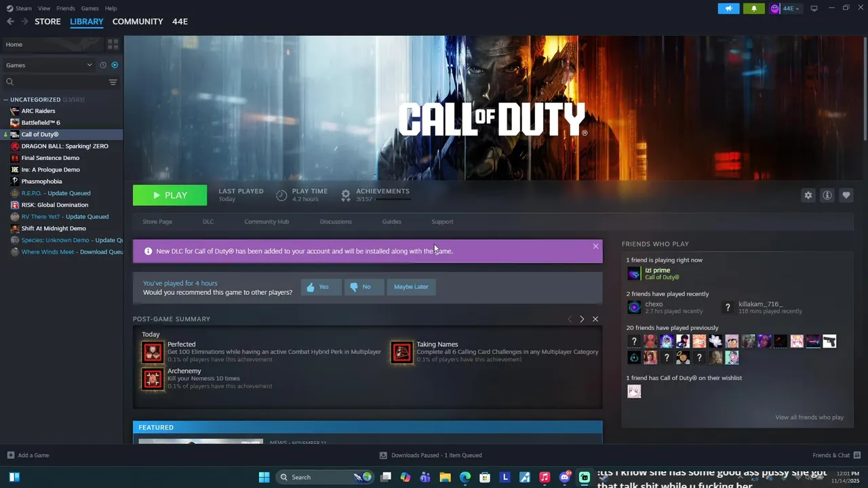The width and height of the screenshot is (868, 488).
Task: Open advanced filter options icon
Action: pyautogui.click(x=113, y=82)
